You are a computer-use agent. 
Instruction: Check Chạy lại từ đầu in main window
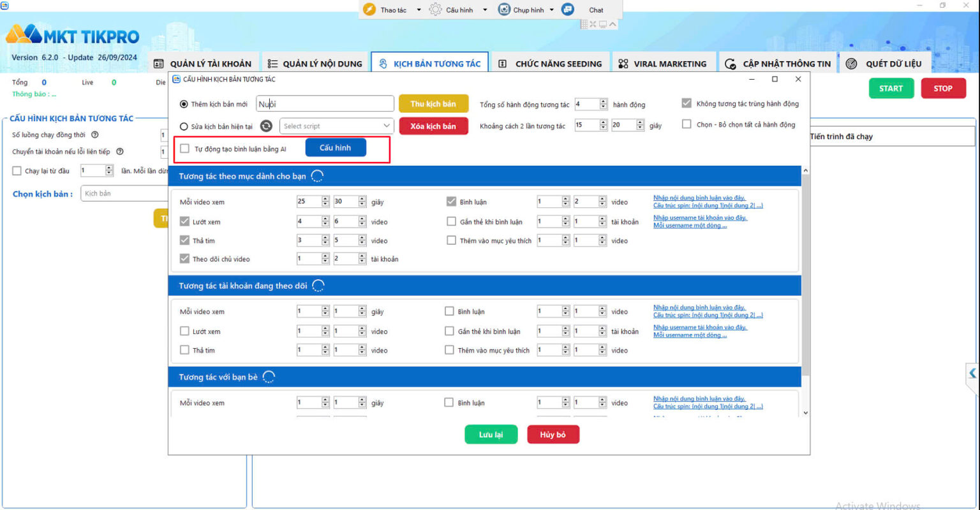pyautogui.click(x=17, y=171)
